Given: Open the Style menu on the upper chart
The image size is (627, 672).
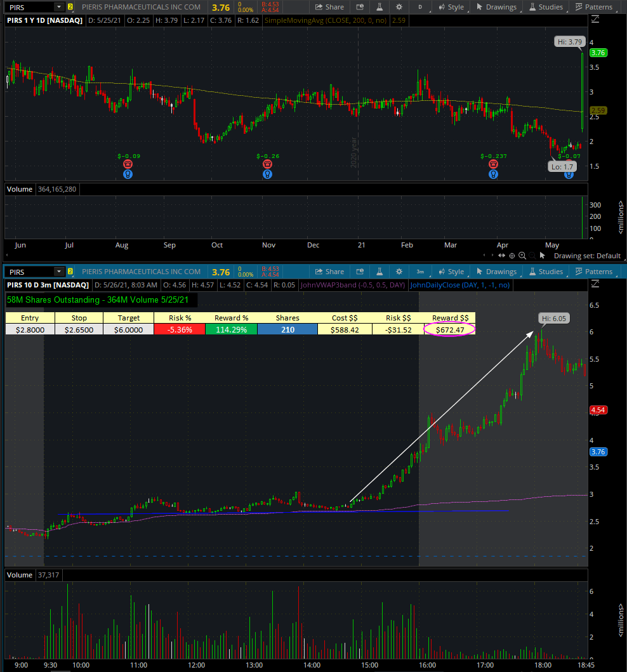Looking at the screenshot, I should (x=451, y=6).
